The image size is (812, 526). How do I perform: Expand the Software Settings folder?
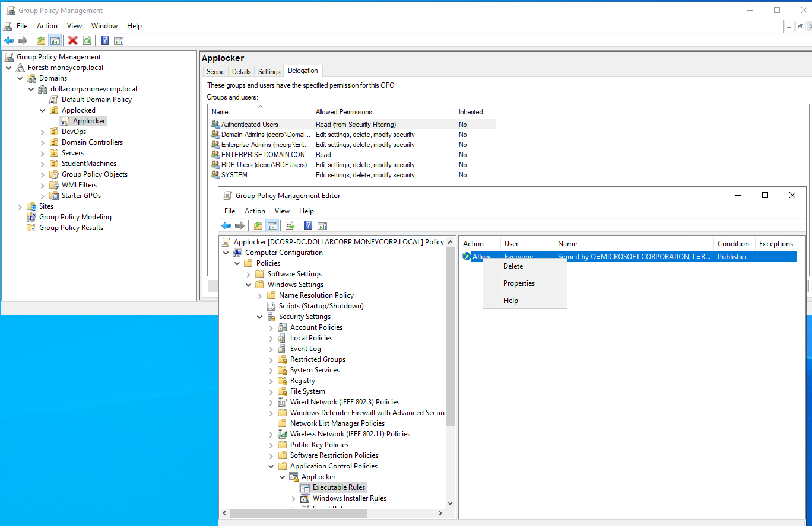point(249,274)
